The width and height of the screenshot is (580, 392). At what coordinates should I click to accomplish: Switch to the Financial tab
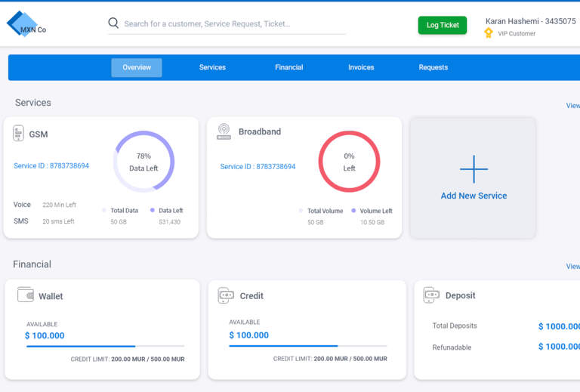click(289, 67)
